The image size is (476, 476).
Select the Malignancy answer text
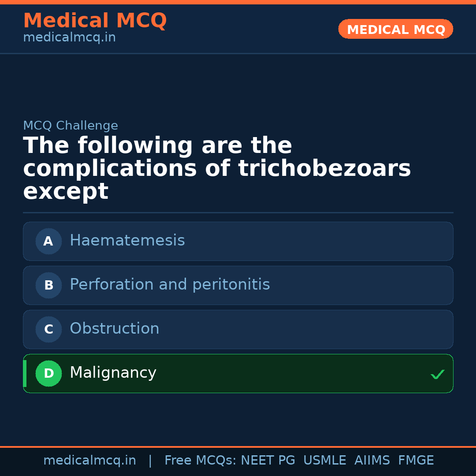click(x=113, y=373)
